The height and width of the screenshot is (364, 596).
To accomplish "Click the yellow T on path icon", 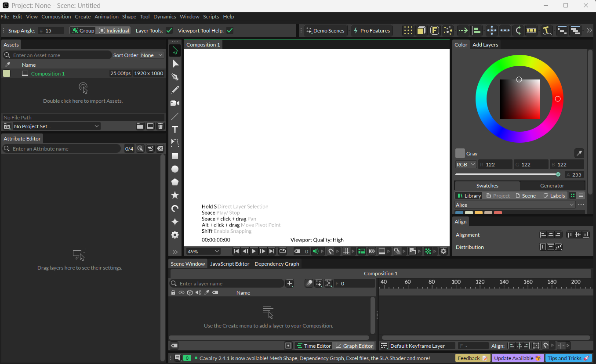I will click(546, 30).
